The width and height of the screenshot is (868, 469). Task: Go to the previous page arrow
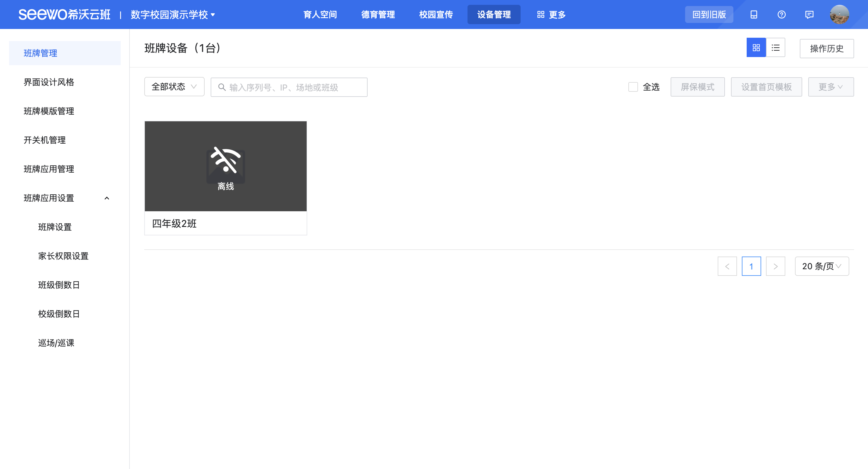(727, 266)
